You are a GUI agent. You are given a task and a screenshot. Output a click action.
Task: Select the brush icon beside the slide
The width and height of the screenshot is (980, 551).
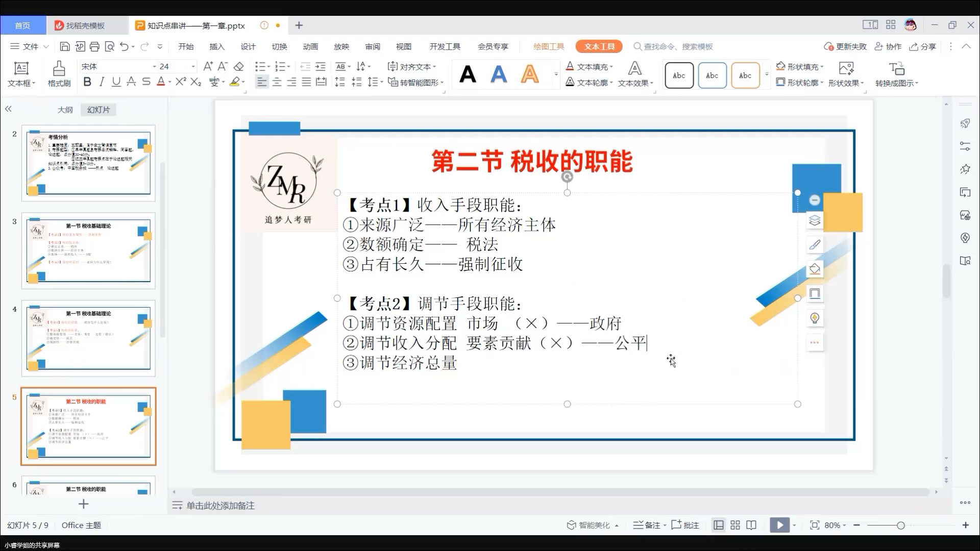[x=814, y=244]
